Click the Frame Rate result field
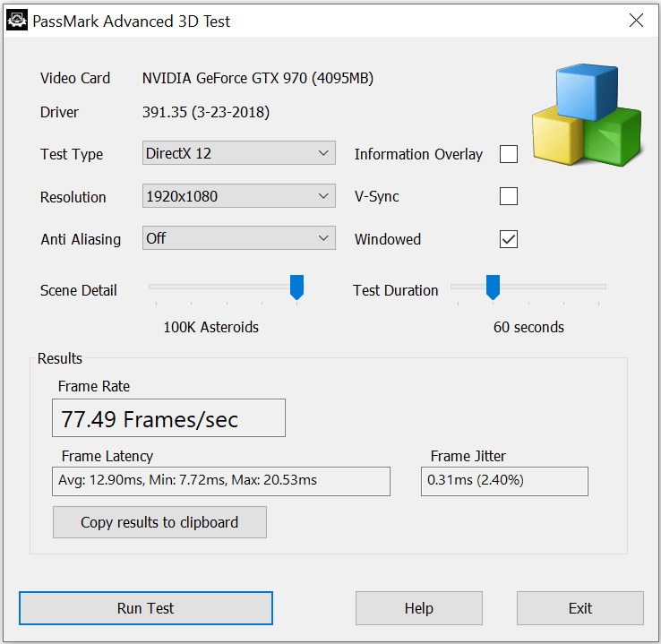661x644 pixels. (x=168, y=418)
